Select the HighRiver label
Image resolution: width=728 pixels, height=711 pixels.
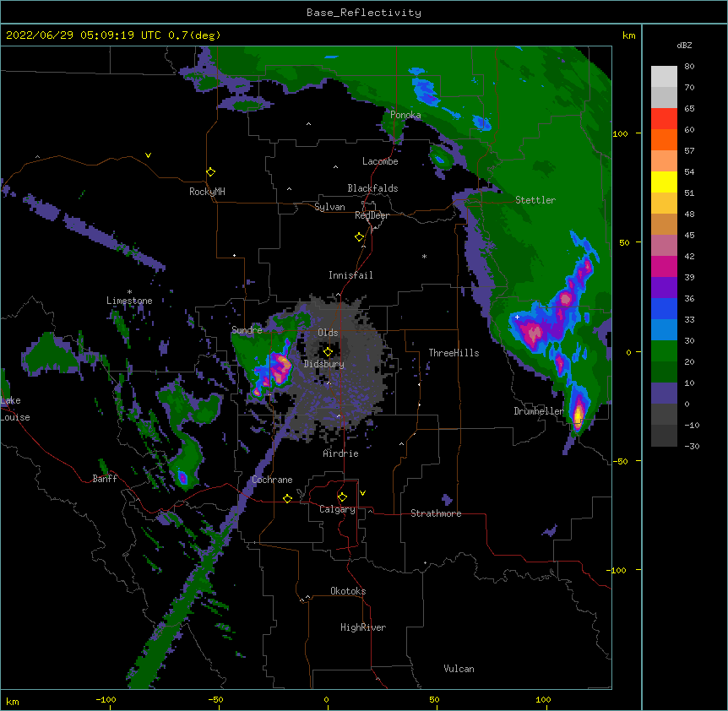pos(363,627)
